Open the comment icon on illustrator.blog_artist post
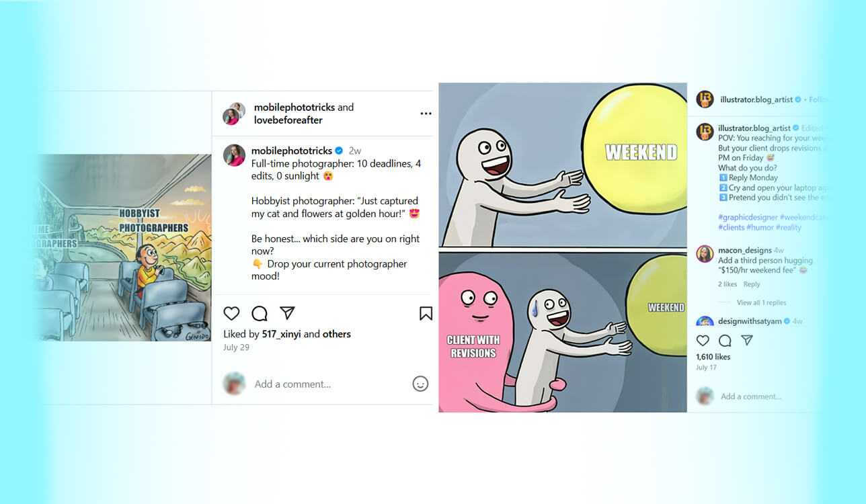The width and height of the screenshot is (866, 504). click(725, 340)
